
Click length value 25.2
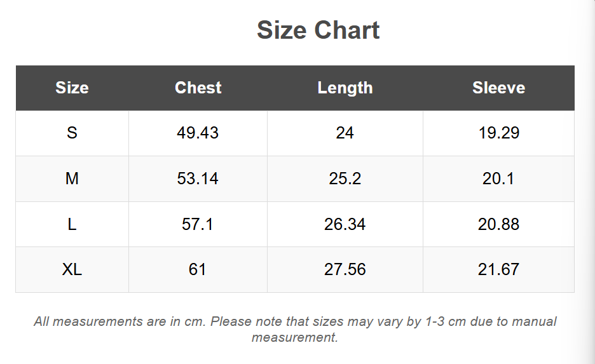coord(345,179)
